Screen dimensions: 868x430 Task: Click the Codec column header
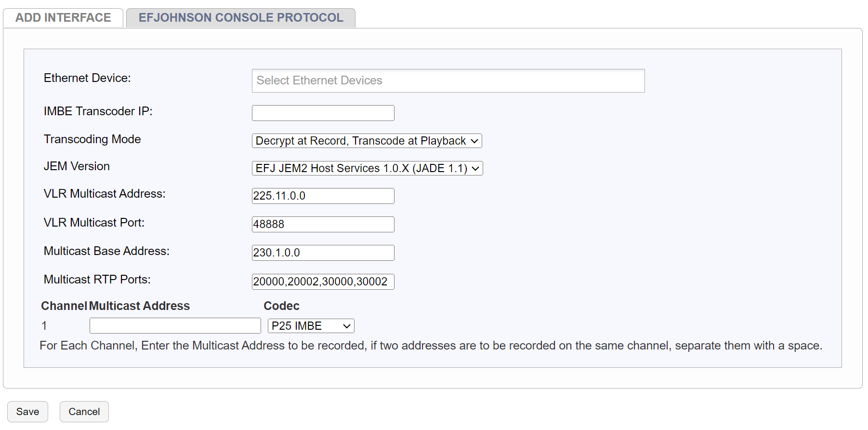281,306
